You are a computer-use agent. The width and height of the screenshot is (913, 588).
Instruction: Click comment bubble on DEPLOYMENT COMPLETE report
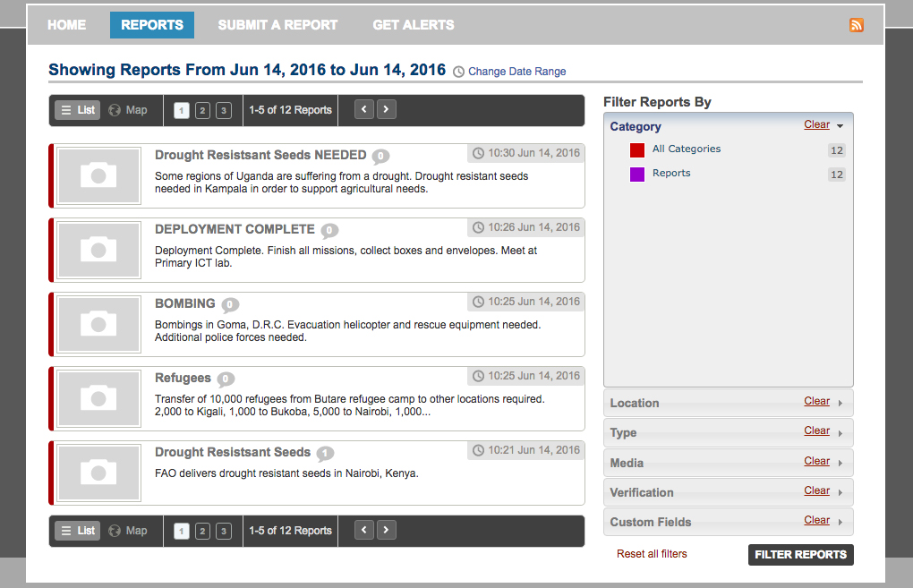pos(329,230)
